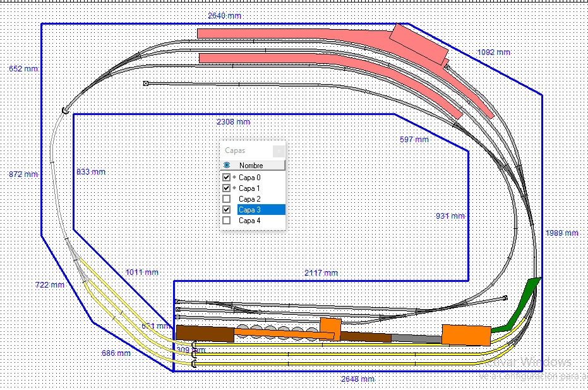
Task: Click the Nombre column header
Action: tap(251, 166)
